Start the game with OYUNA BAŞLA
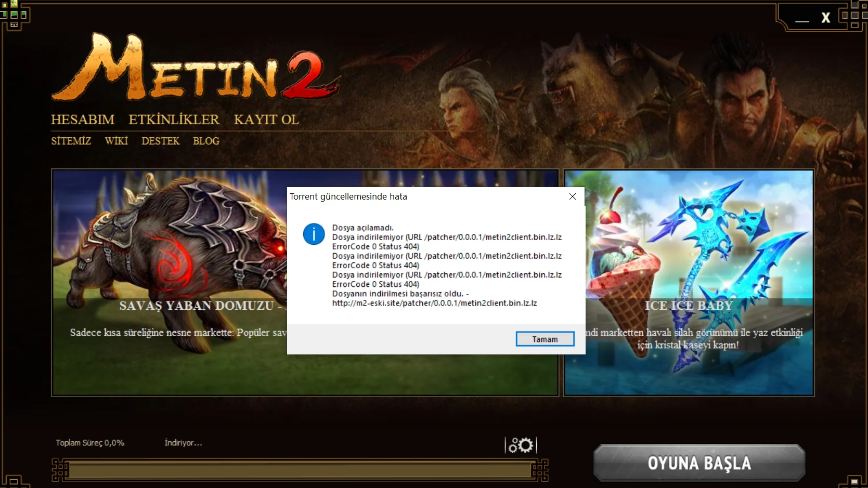The height and width of the screenshot is (488, 868). [699, 463]
